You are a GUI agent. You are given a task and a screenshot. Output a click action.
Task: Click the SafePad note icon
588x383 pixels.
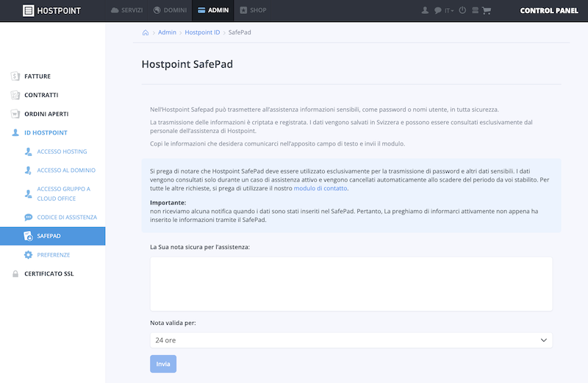pyautogui.click(x=28, y=236)
